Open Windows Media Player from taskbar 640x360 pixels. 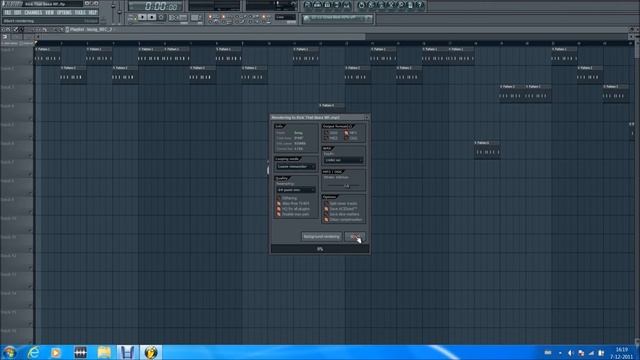click(56, 352)
